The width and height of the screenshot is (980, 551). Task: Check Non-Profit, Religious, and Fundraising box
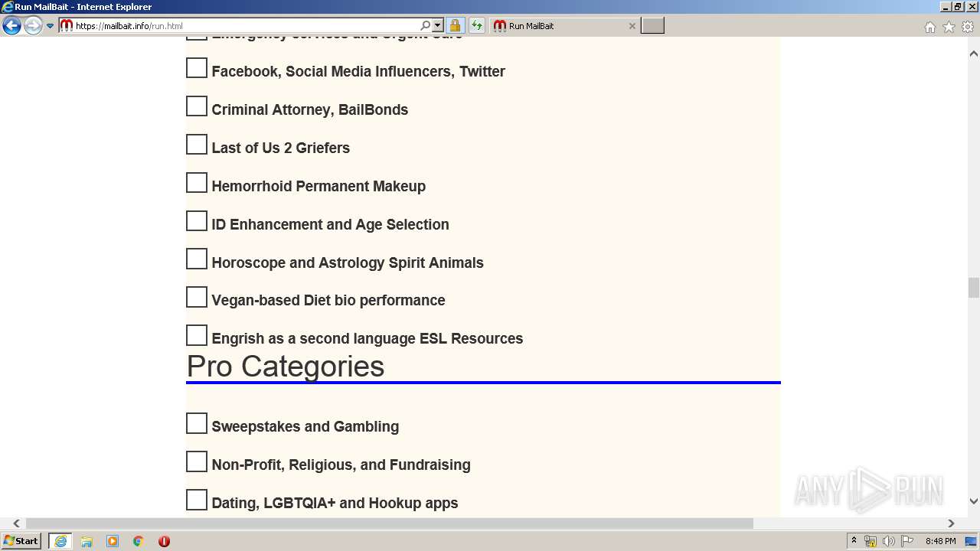[197, 461]
